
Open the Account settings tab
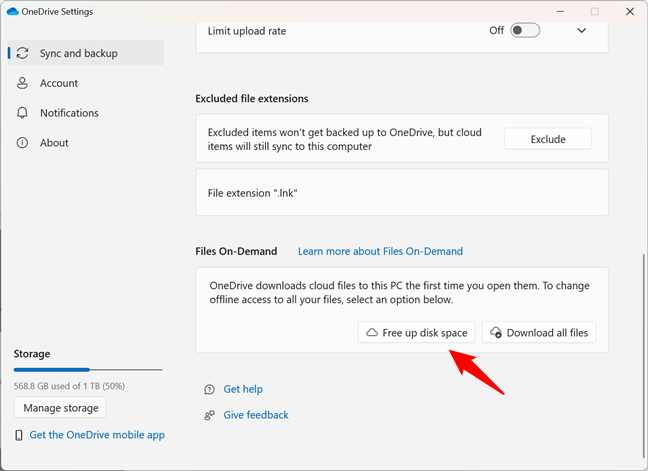(59, 83)
